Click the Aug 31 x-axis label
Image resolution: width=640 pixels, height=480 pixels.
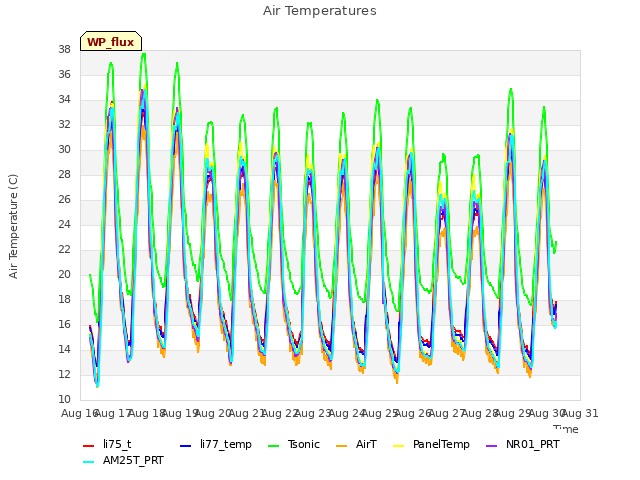click(580, 413)
